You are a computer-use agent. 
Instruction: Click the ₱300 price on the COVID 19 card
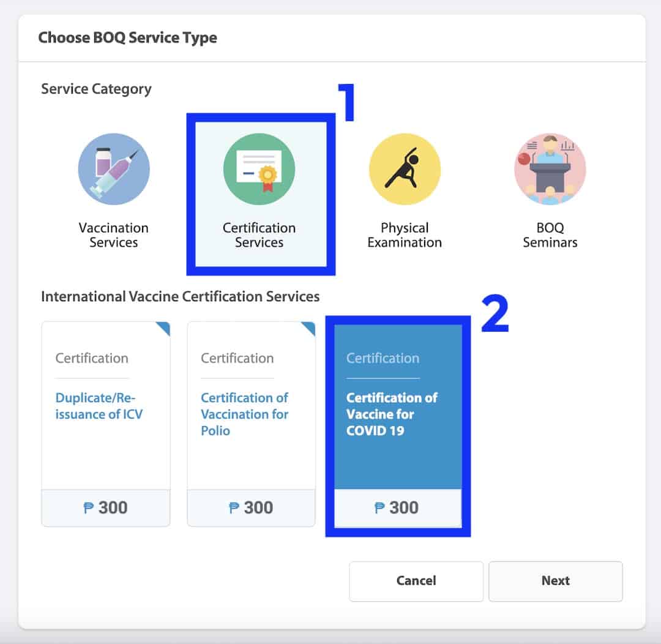[x=396, y=507]
